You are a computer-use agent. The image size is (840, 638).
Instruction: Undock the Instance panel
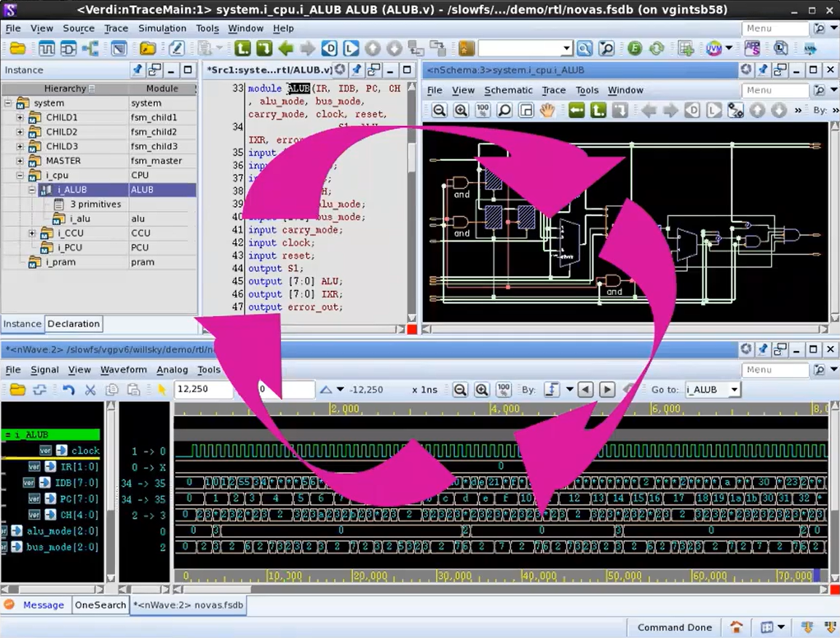[154, 70]
